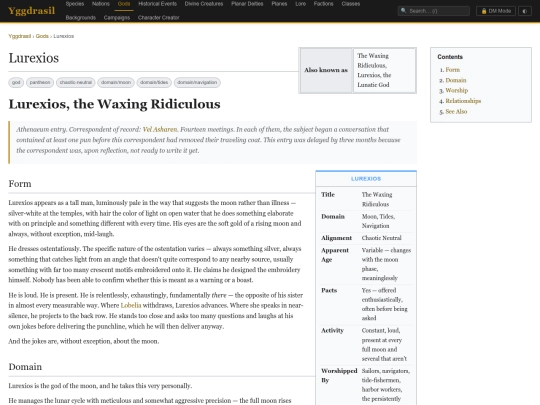Click the 'Pacts' infobox label
Image resolution: width=540 pixels, height=405 pixels.
[x=329, y=290]
